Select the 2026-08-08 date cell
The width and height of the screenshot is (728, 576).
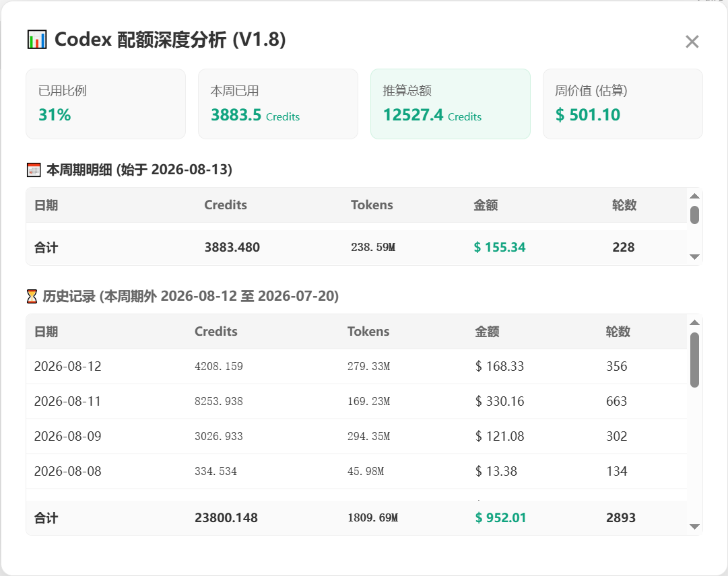(68, 471)
